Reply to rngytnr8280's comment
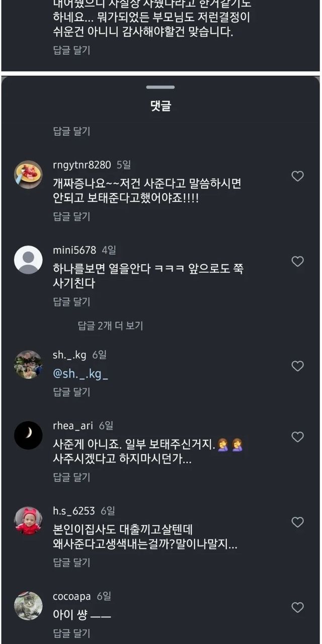Screen dimensions: 322x644 pyautogui.click(x=71, y=216)
